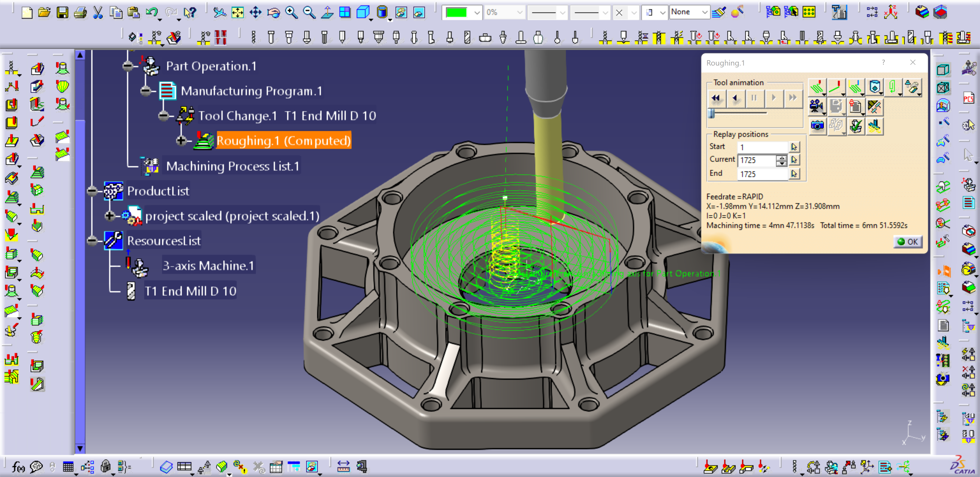
Task: Click the Fit All In icon
Action: 237,12
